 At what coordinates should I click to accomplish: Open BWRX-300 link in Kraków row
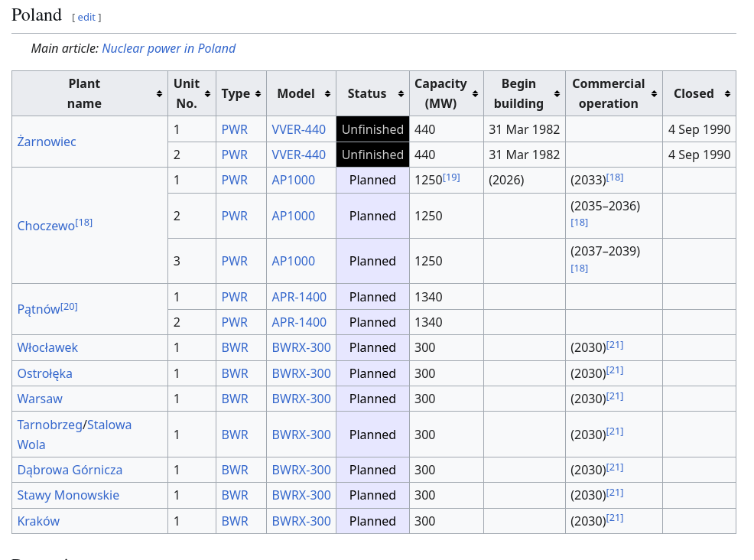(301, 522)
